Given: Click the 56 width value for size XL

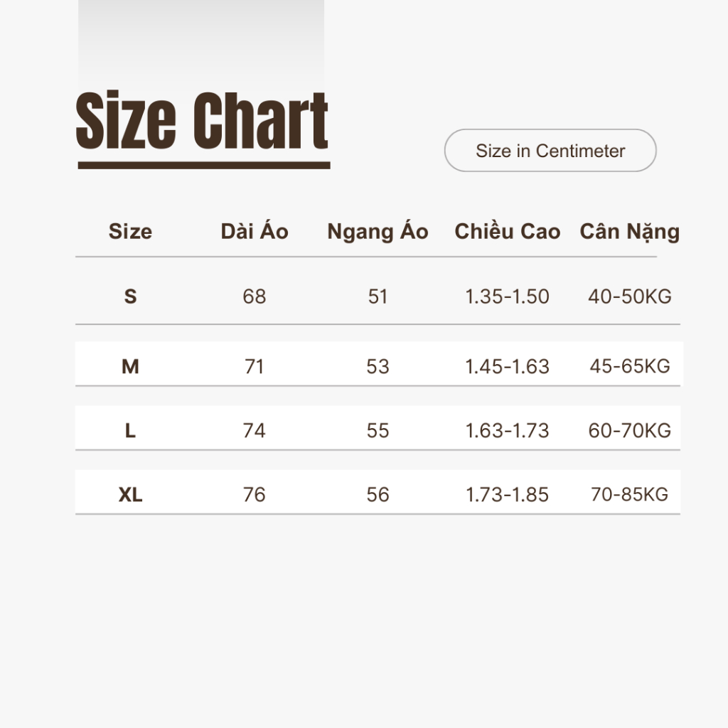Looking at the screenshot, I should point(378,495).
